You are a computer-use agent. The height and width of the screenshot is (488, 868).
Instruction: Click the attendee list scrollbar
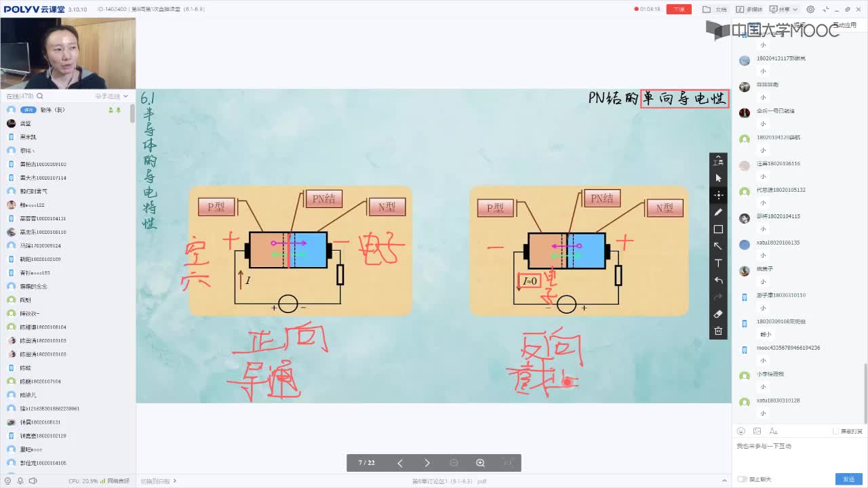(133, 113)
